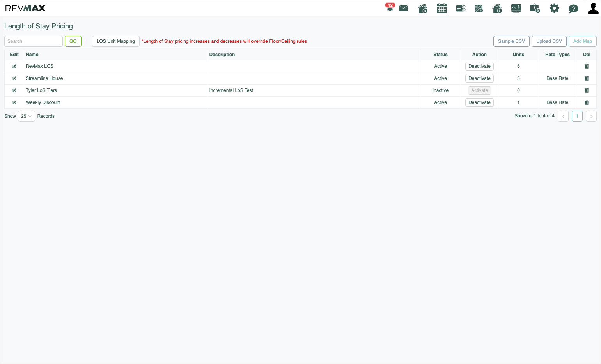The image size is (601, 364).
Task: Go to the previous page arrow
Action: click(563, 116)
